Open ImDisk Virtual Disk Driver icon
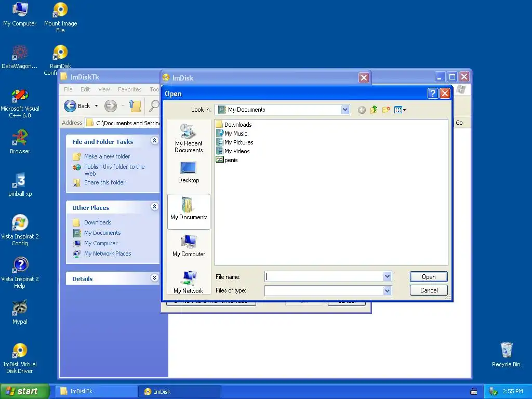Screen dimensions: 532x399 20,358
